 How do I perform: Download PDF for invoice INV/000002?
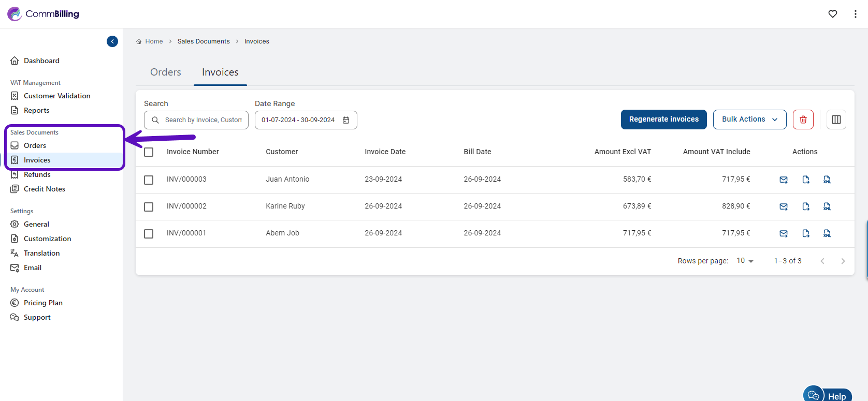point(806,206)
